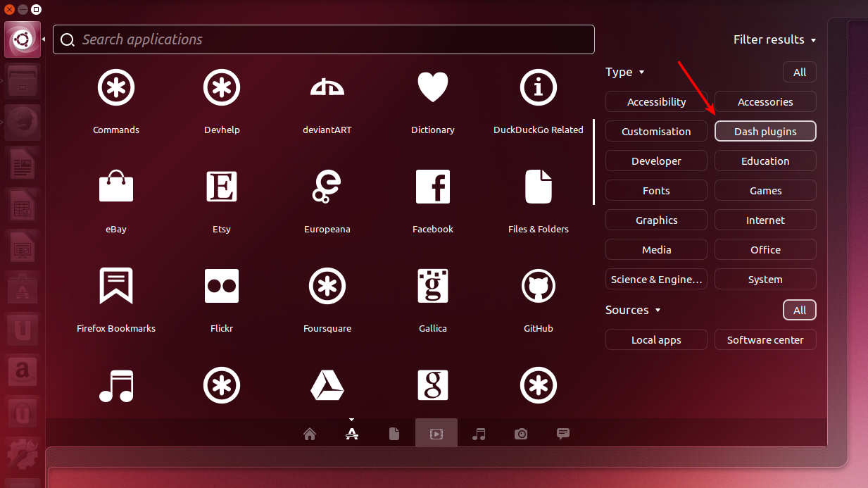Enable the Internet filter
Screen dimensions: 868x488
[765, 220]
